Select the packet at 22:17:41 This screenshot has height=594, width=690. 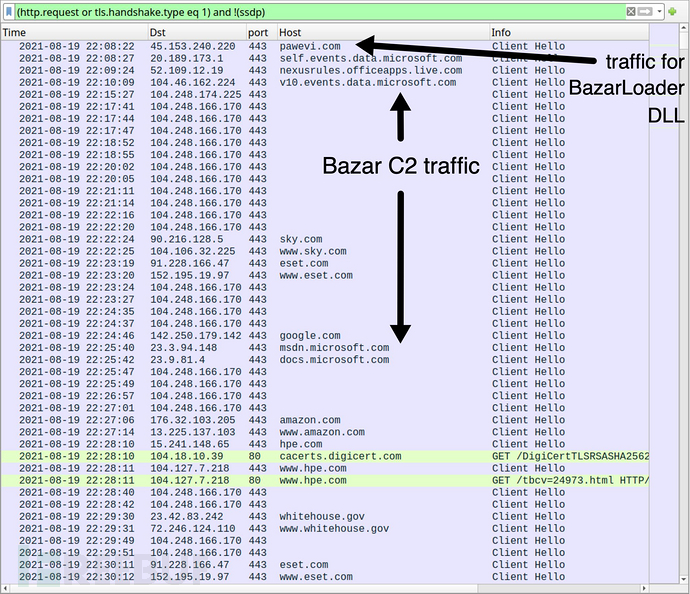pyautogui.click(x=325, y=106)
